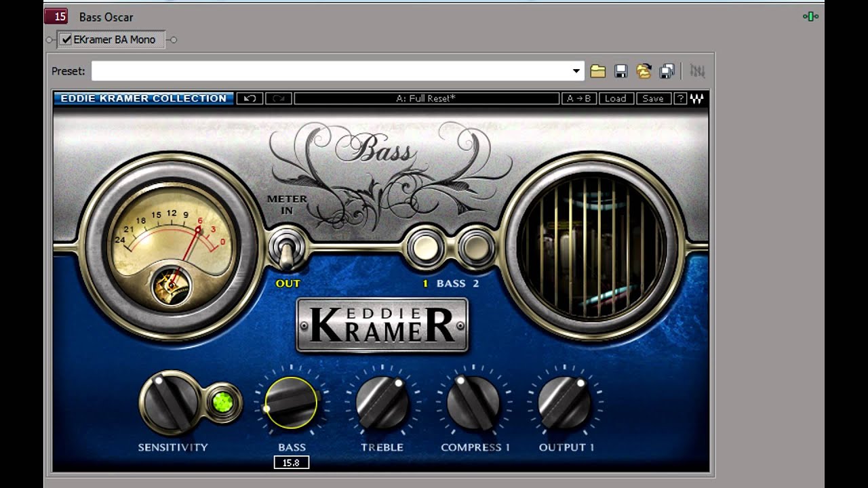
Task: Click the Compress 1 knob
Action: pos(473,403)
